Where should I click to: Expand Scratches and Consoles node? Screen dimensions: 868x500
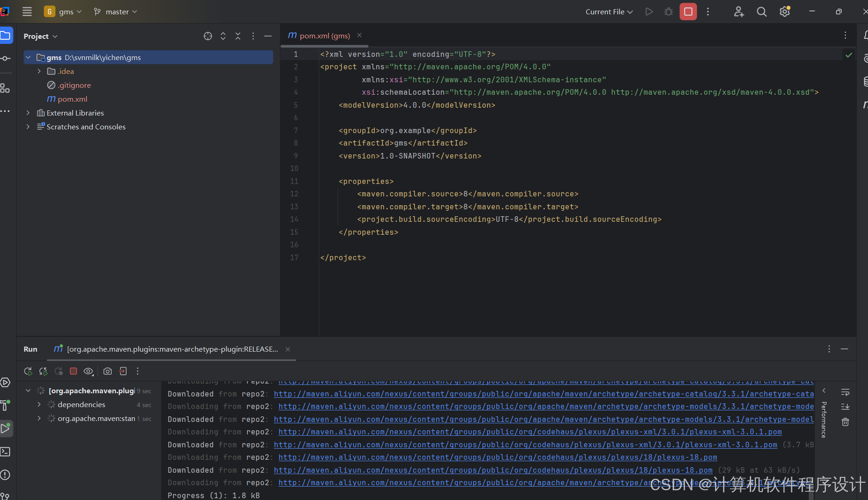coord(28,127)
